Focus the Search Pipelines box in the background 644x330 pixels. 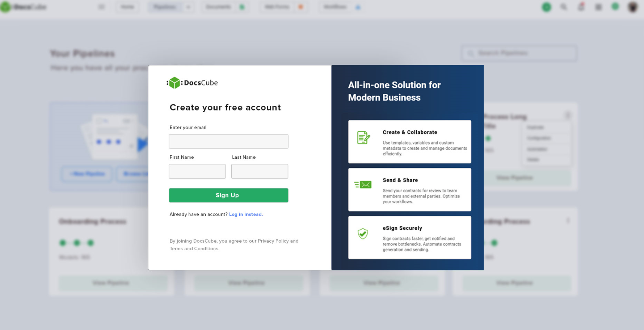coord(519,53)
